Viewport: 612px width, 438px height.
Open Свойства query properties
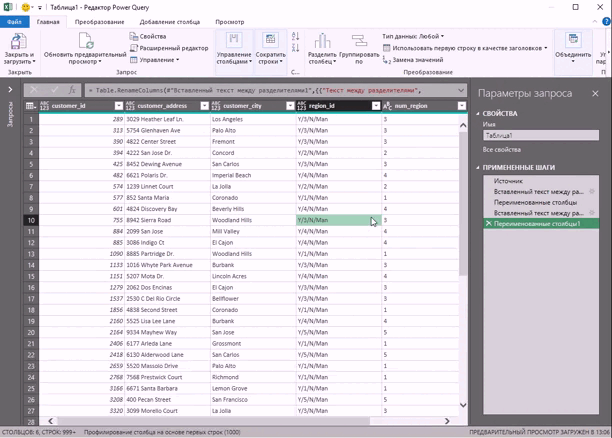coord(148,36)
